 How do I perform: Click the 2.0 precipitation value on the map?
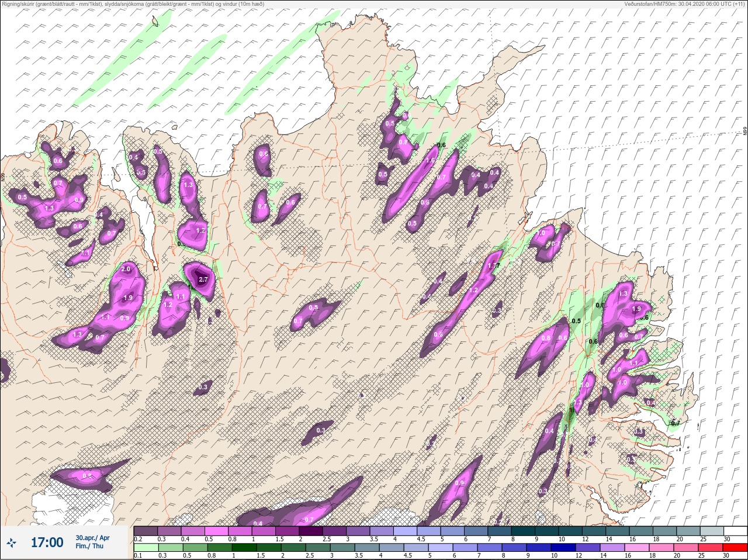point(126,269)
